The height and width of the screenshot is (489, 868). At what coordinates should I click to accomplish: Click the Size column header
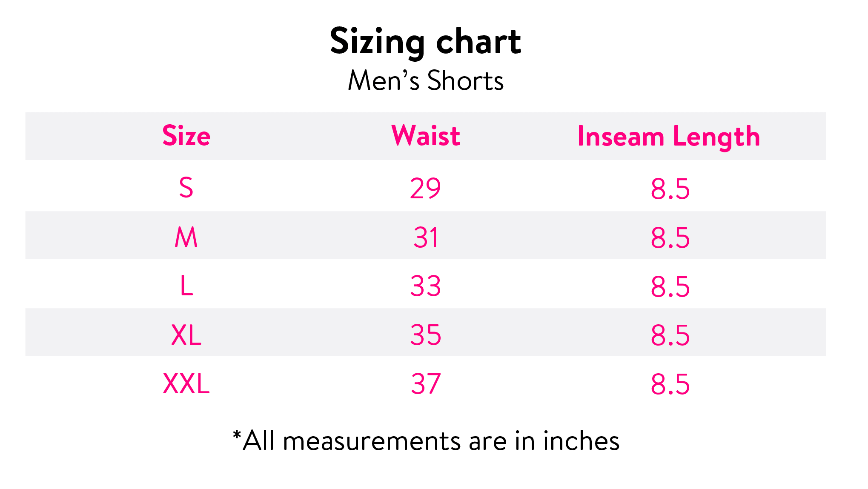point(186,136)
